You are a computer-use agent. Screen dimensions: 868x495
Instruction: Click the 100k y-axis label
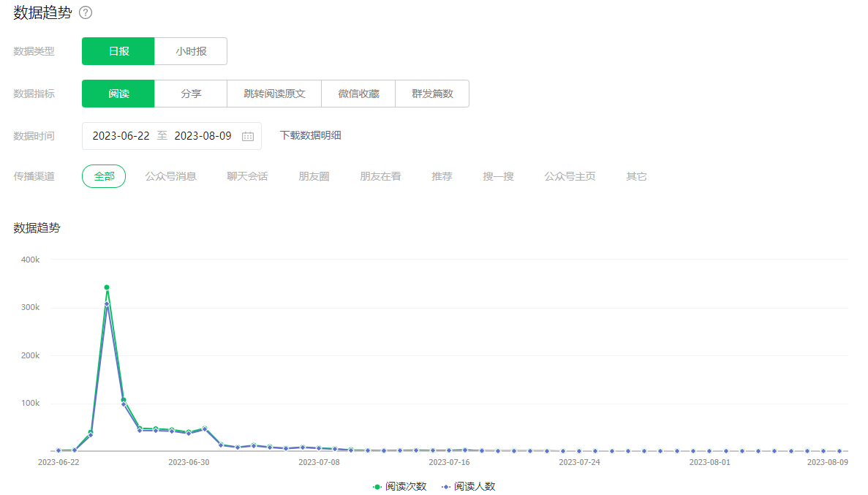pyautogui.click(x=31, y=403)
